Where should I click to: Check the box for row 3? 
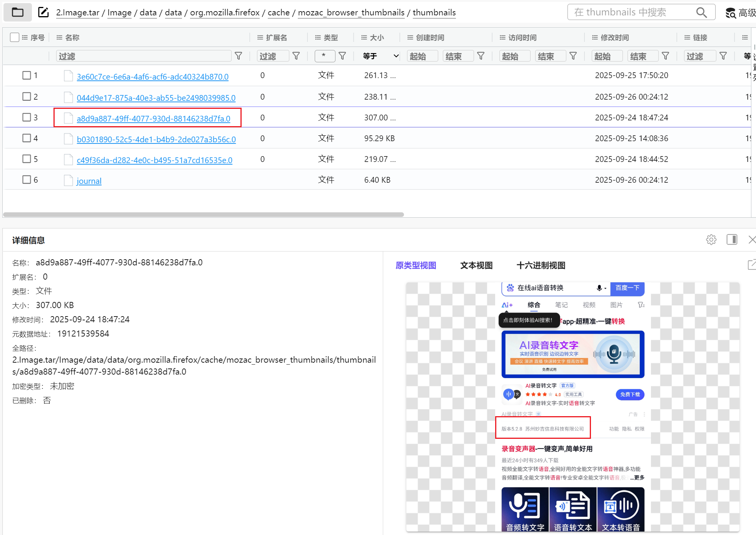click(x=27, y=117)
